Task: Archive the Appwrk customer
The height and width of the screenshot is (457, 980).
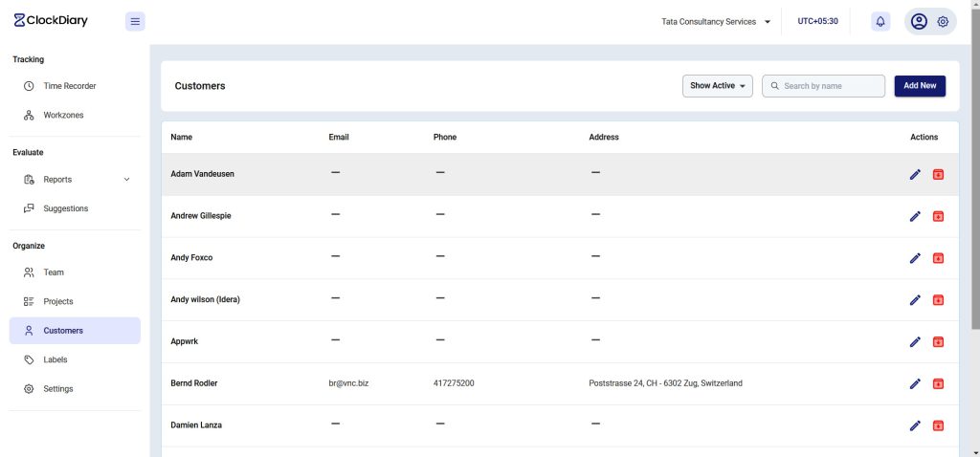Action: pyautogui.click(x=938, y=341)
